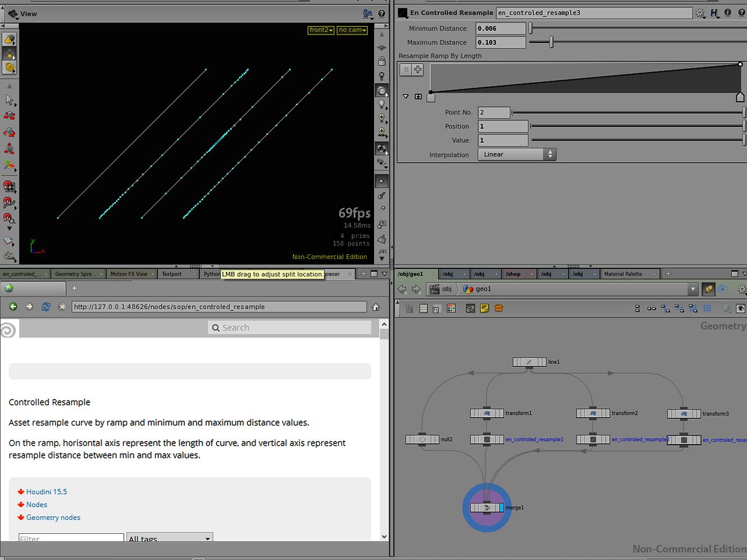Click the Houdini 15.5 link

pos(46,492)
